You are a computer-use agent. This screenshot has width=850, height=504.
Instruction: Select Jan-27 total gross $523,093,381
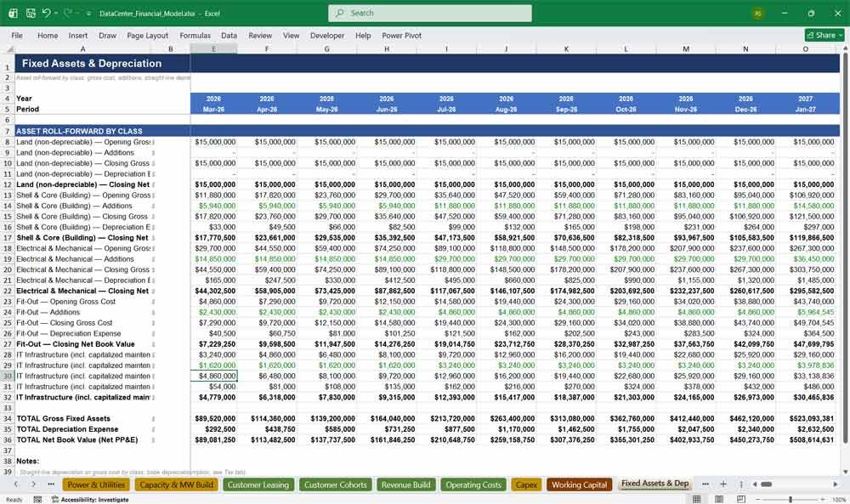[x=806, y=418]
